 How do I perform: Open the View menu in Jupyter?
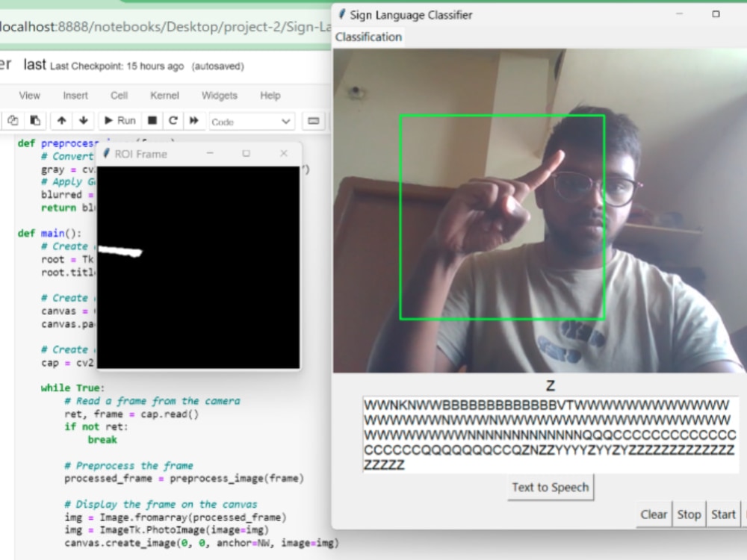pyautogui.click(x=30, y=96)
